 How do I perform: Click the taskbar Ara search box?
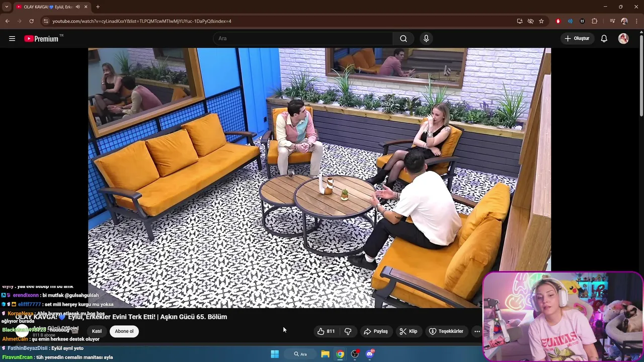300,354
